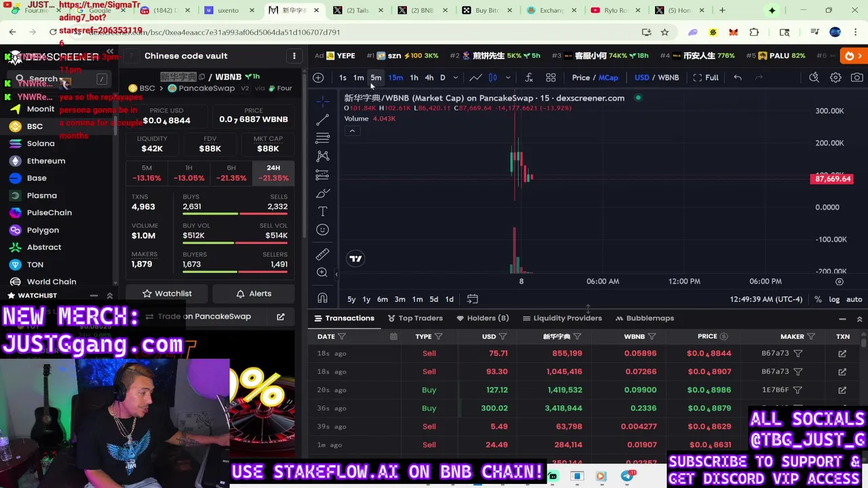The image size is (868, 488).
Task: Open chart settings gear
Action: (x=835, y=77)
